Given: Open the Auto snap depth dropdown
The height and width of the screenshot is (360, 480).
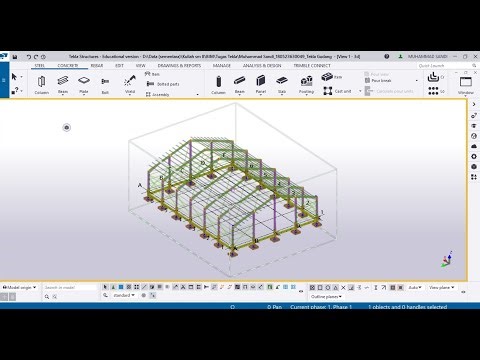Looking at the screenshot, I should pyautogui.click(x=415, y=287).
